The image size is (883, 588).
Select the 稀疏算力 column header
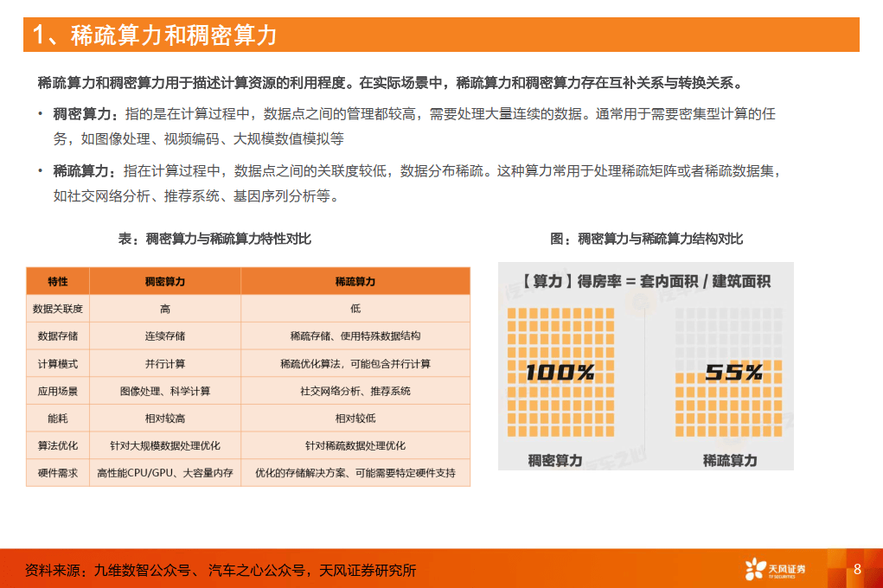pos(355,281)
